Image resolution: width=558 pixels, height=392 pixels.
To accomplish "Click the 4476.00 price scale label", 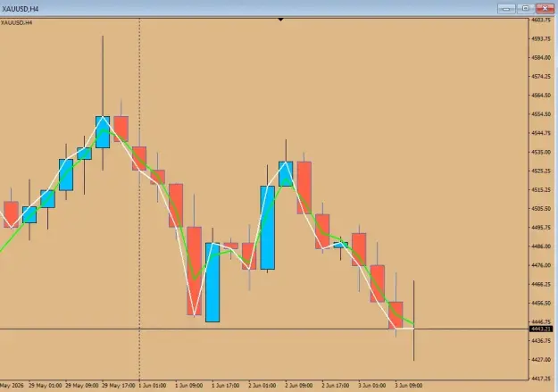I will 541,265.
